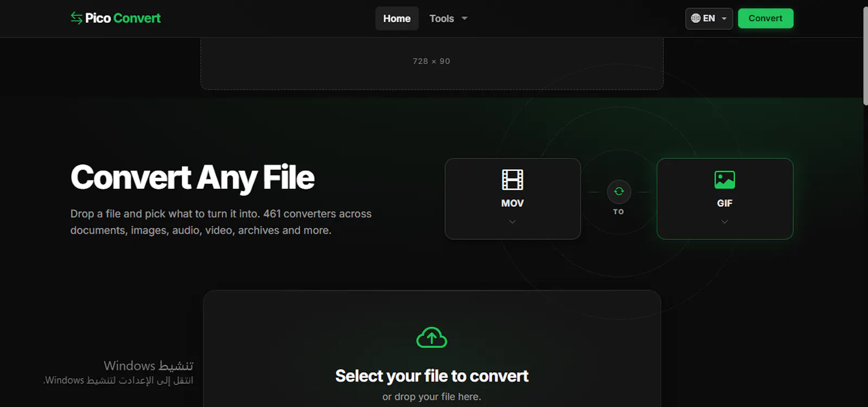Click the 'Convert Any File' heading
Image resolution: width=868 pixels, height=407 pixels.
pyautogui.click(x=193, y=178)
